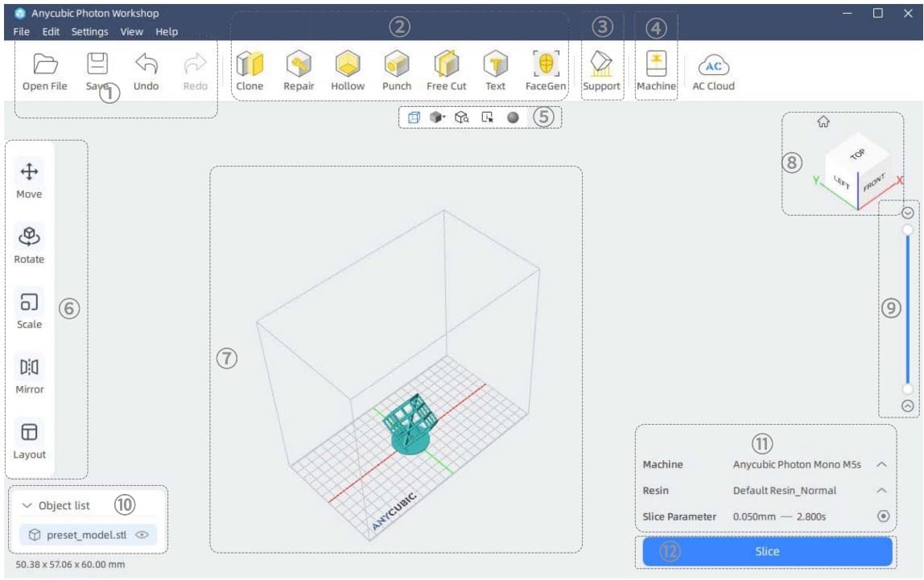The height and width of the screenshot is (580, 924).
Task: Click the Open File folder icon
Action: pos(45,64)
